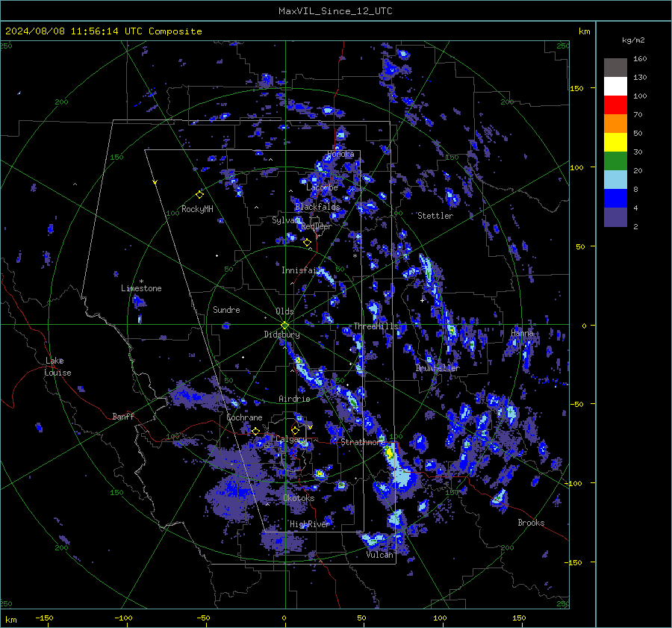Screen dimensions: 672x628
Task: Select the yellow diamond marker near RedDeer
Action: tap(307, 243)
